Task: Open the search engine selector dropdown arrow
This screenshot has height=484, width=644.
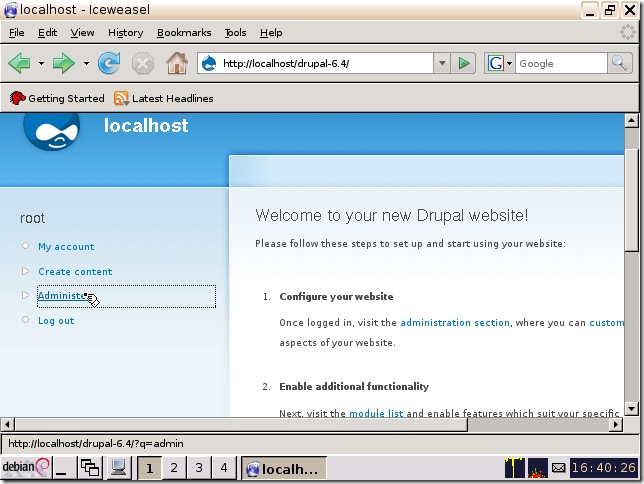Action: click(509, 64)
